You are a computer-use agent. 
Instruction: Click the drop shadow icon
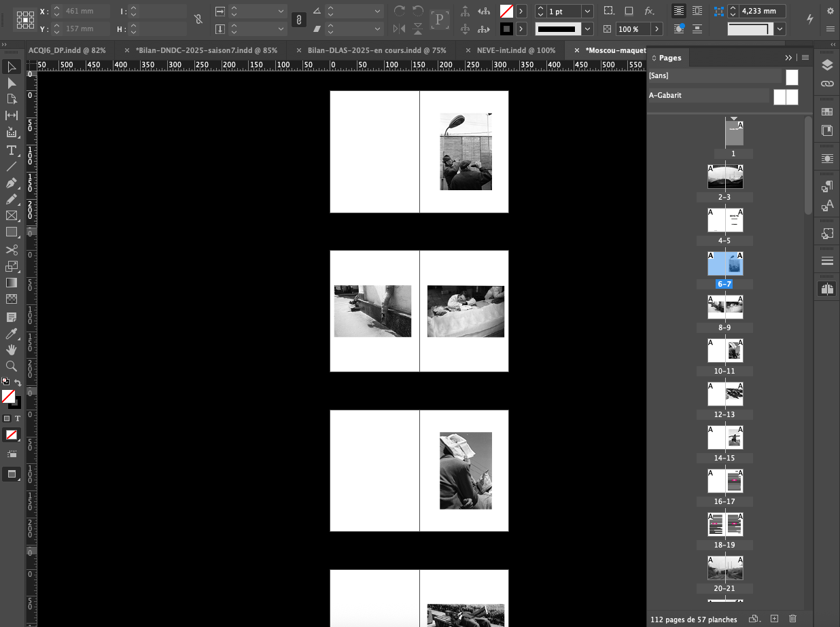click(629, 11)
